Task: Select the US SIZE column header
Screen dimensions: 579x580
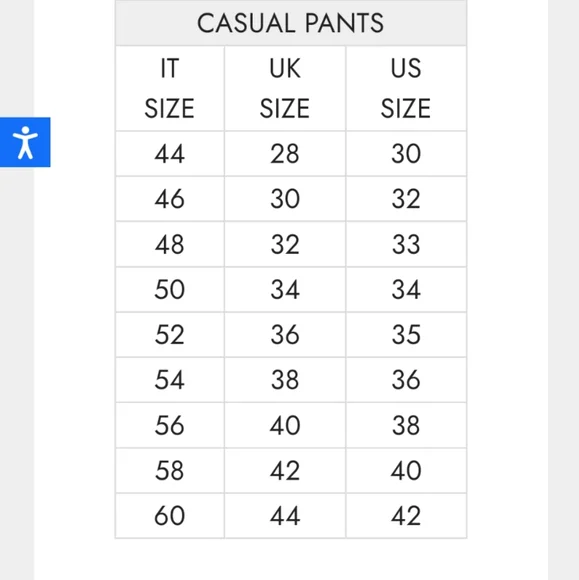Action: [x=406, y=88]
